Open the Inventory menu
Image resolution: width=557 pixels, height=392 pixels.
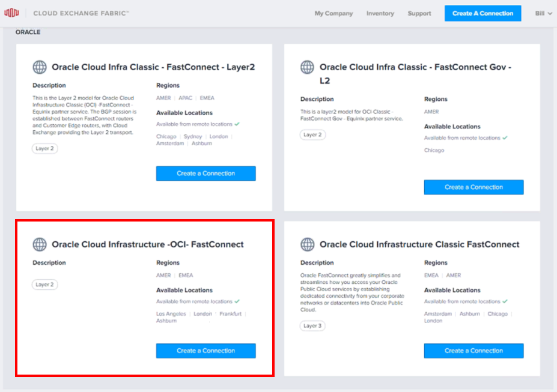(x=380, y=13)
